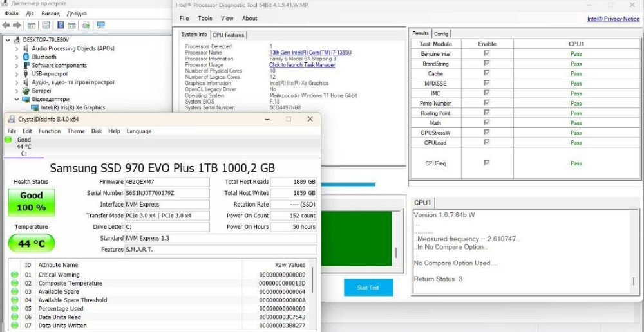Image resolution: width=644 pixels, height=332 pixels.
Task: Click the green status dot for Composite Temperature
Action: [15, 283]
